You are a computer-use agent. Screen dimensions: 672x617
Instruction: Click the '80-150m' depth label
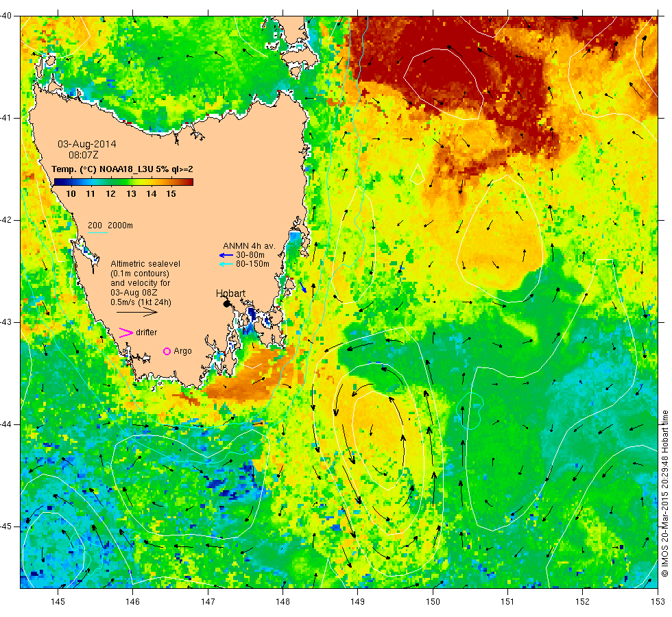[x=252, y=264]
